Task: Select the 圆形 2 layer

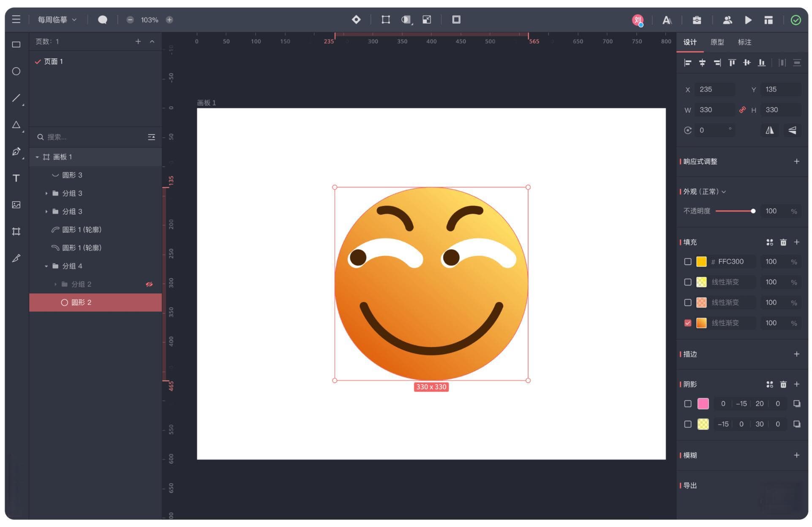Action: [x=95, y=302]
